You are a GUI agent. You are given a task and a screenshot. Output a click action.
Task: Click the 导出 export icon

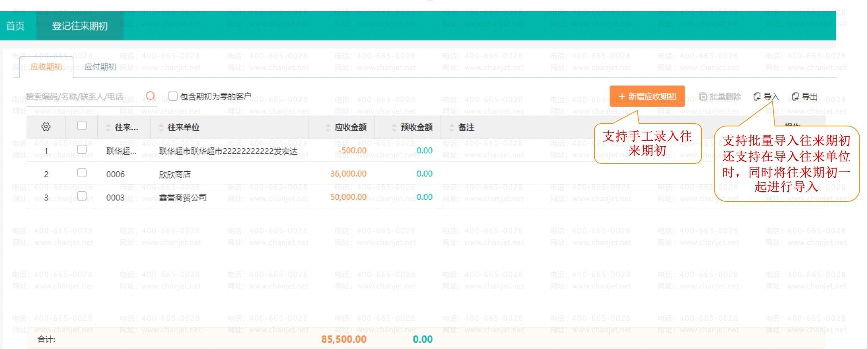(x=795, y=97)
